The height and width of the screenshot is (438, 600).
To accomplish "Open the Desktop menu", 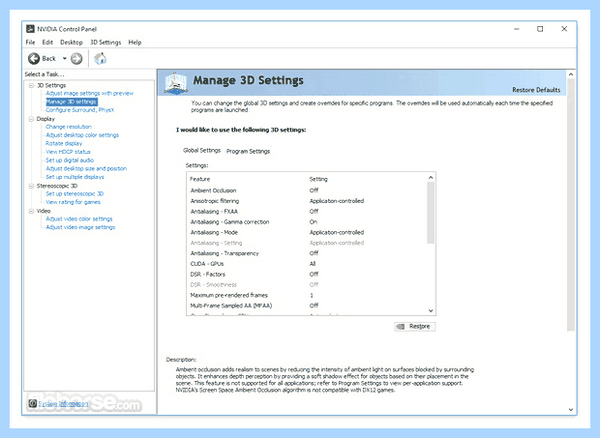I will click(71, 42).
